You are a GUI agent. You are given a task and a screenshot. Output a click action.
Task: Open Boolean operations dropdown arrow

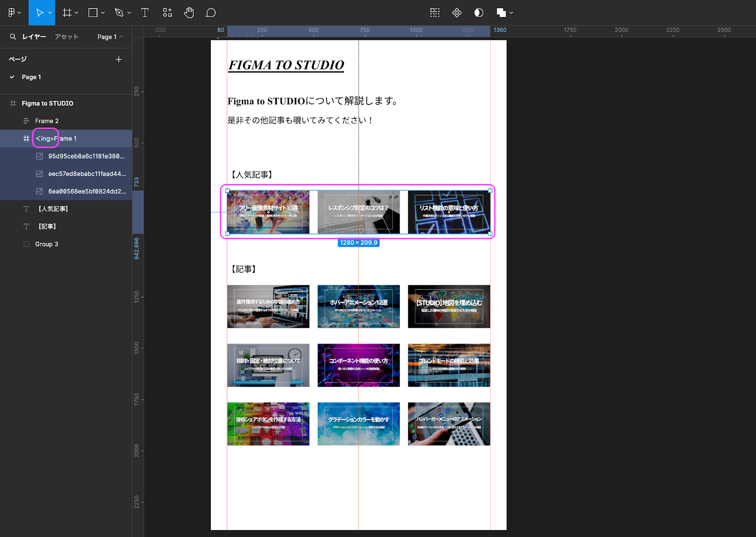(511, 13)
